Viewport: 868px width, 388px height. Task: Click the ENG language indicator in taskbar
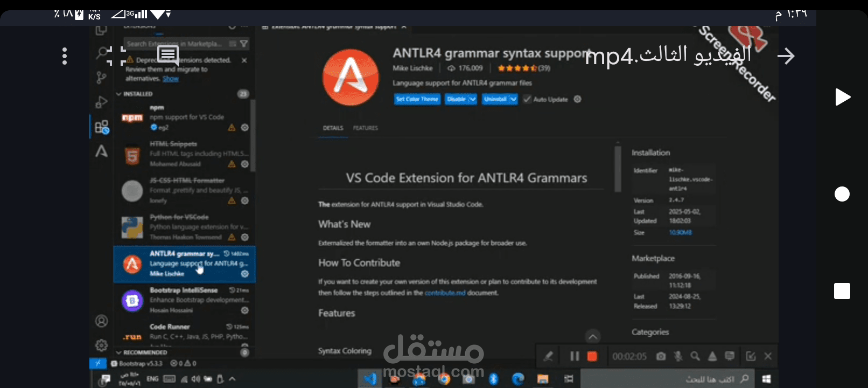pyautogui.click(x=152, y=379)
